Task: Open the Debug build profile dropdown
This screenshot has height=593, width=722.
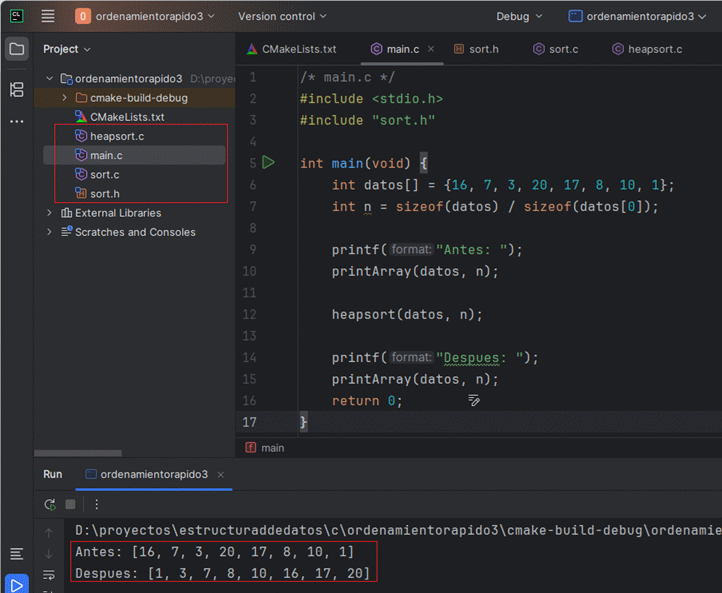Action: 519,16
